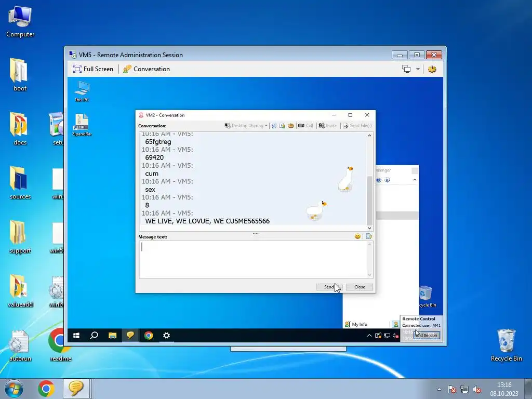Open Chrome on the remote taskbar

[x=149, y=336]
